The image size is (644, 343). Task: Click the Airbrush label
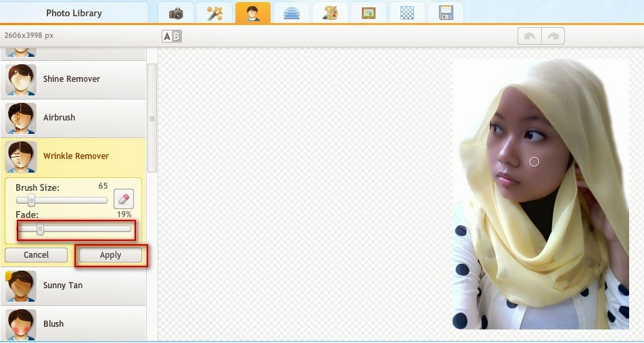59,118
